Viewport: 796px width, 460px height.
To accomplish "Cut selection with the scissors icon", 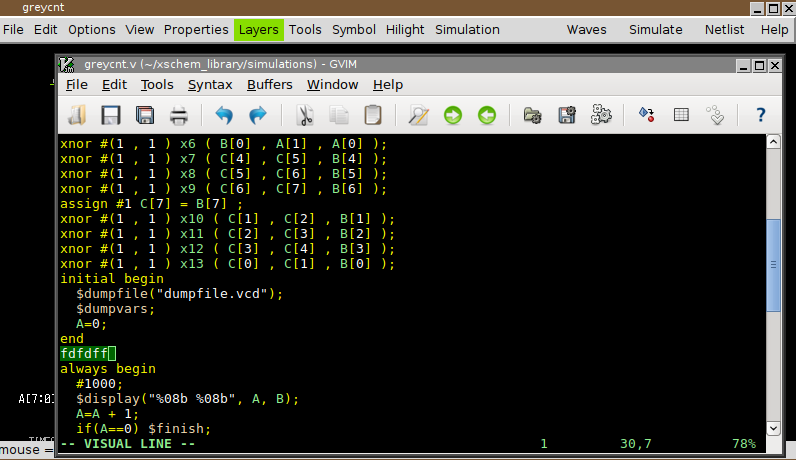I will point(305,115).
